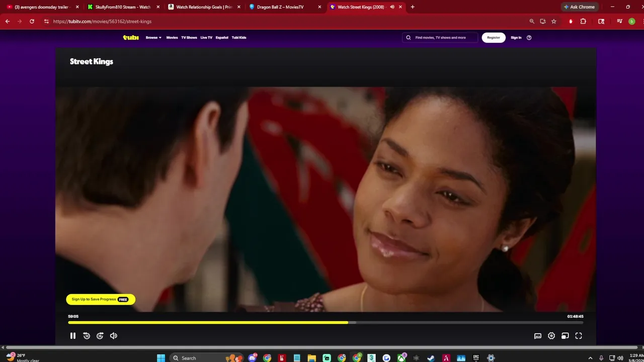Open Epic Games Launcher from taskbar
Viewport: 644px width, 362px height.
click(476, 358)
